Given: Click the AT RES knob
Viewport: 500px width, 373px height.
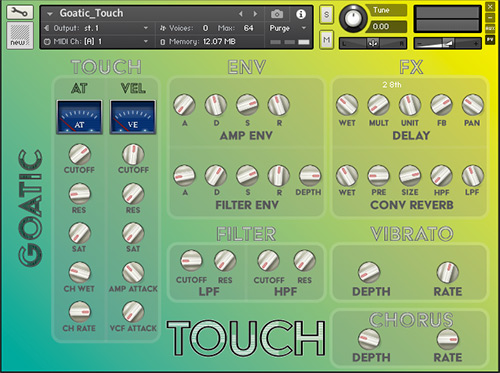Looking at the screenshot, I should click(x=79, y=194).
